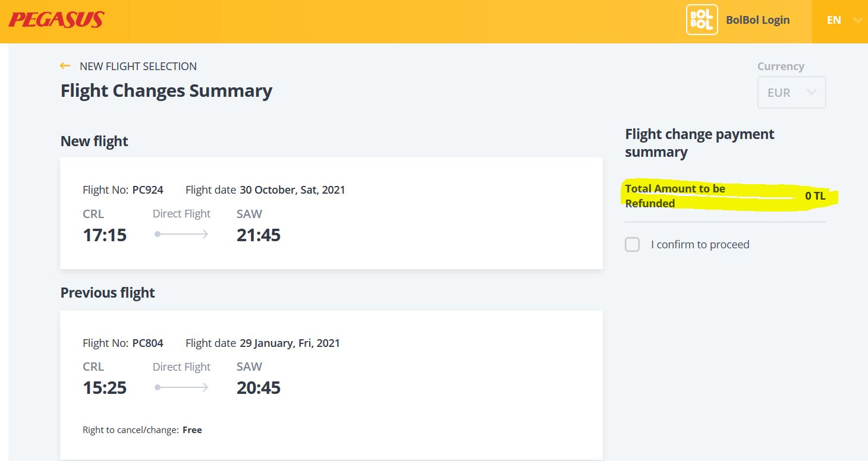Viewport: 868px width, 461px height.
Task: Select the previous flight number PC804
Action: 148,343
